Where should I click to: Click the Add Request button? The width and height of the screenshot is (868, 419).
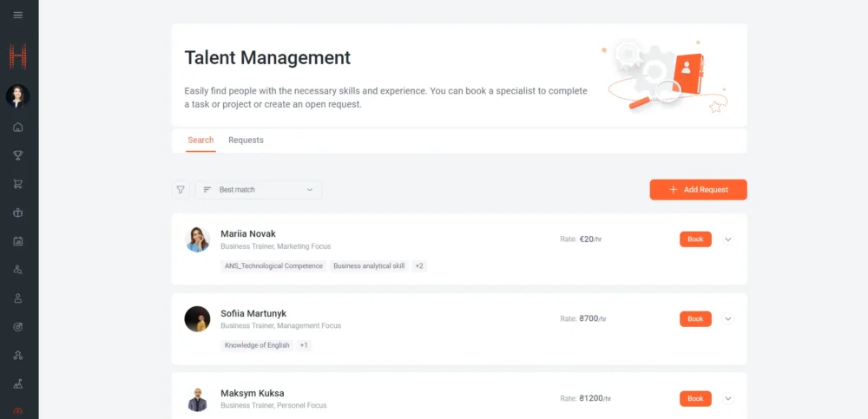(698, 190)
